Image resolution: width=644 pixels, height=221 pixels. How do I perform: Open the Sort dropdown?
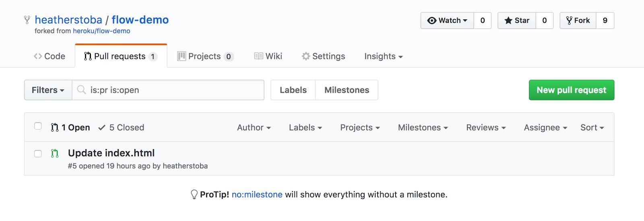coord(592,127)
